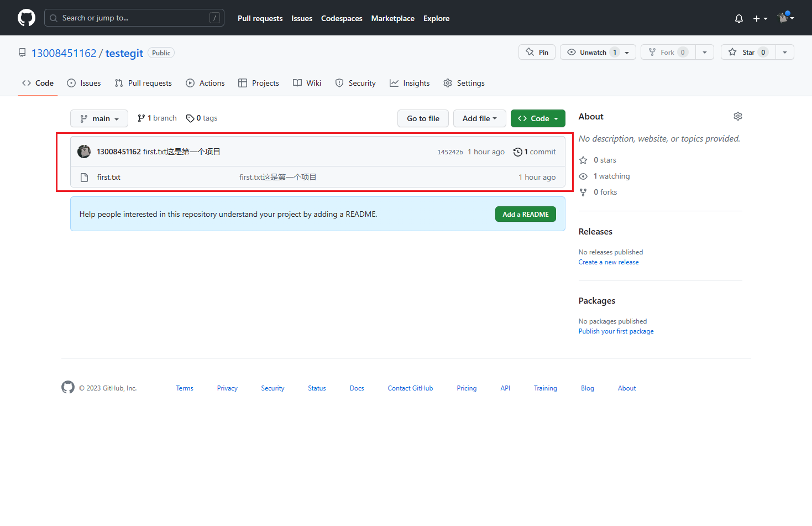Image resolution: width=812 pixels, height=526 pixels.
Task: Open the notifications bell
Action: pyautogui.click(x=739, y=18)
